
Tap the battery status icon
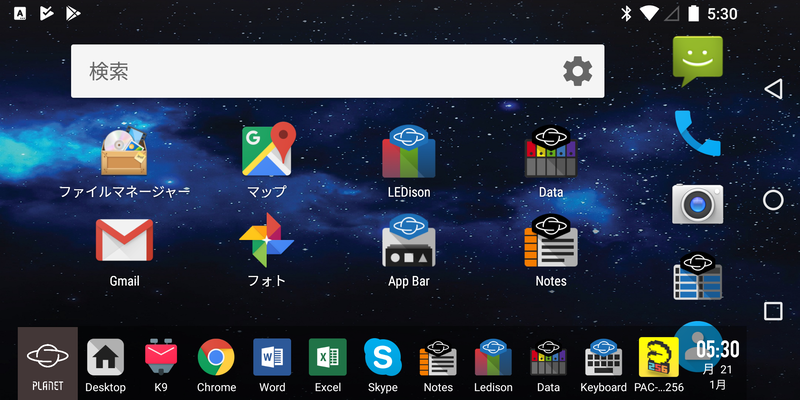coord(693,13)
